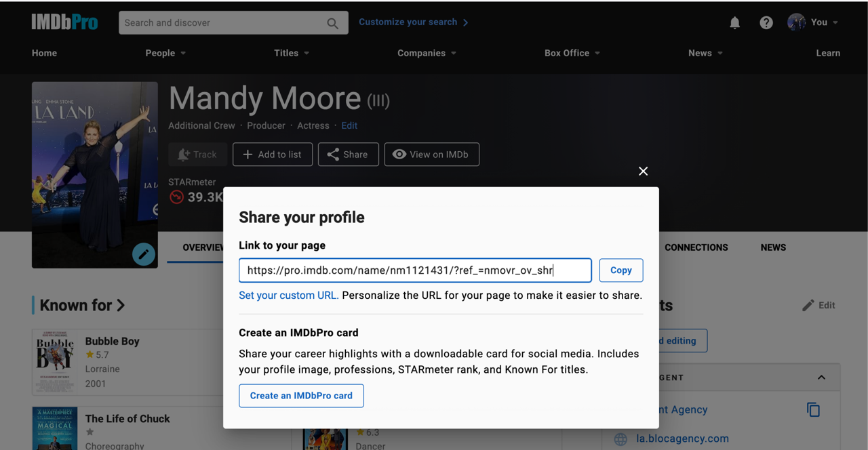Image resolution: width=868 pixels, height=450 pixels.
Task: Open the Set your custom URL link
Action: tap(288, 295)
